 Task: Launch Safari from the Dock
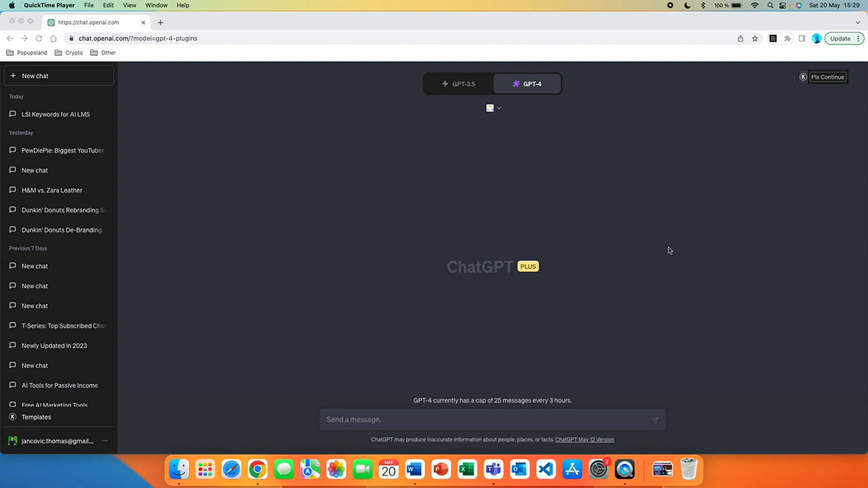231,469
